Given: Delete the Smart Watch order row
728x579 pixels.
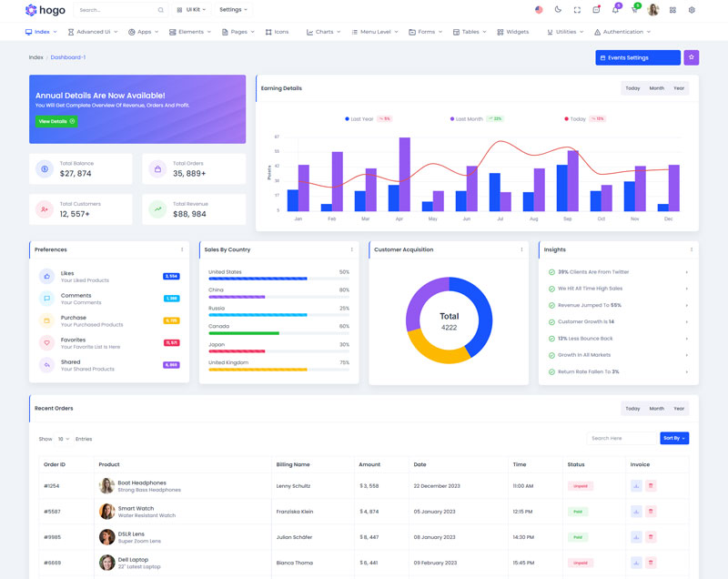Looking at the screenshot, I should pos(651,512).
